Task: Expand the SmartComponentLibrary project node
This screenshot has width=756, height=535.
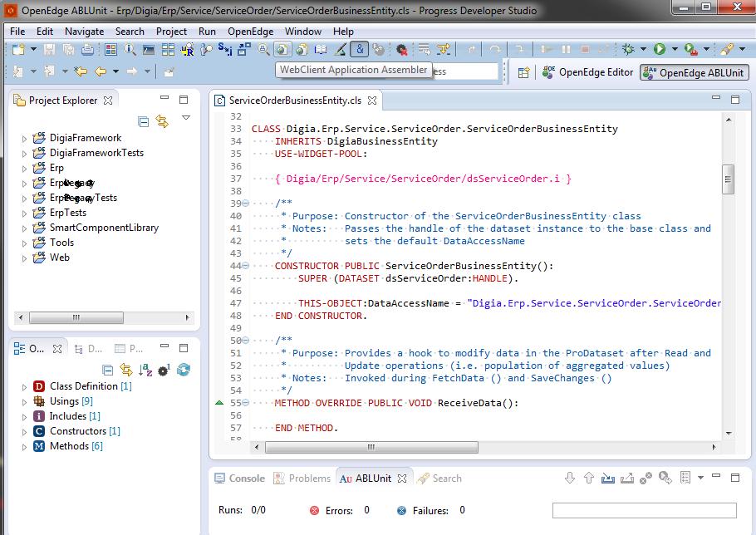Action: pos(24,228)
